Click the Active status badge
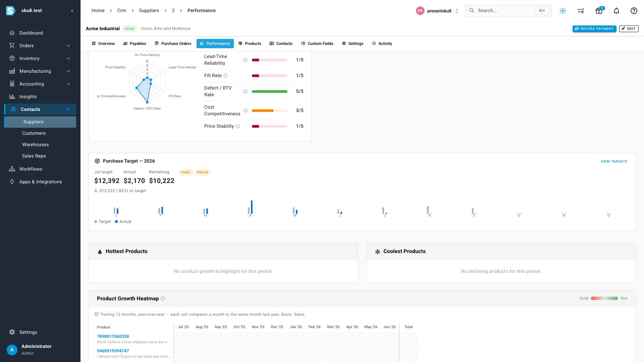Screen dimensions: 644x362 (x=130, y=29)
